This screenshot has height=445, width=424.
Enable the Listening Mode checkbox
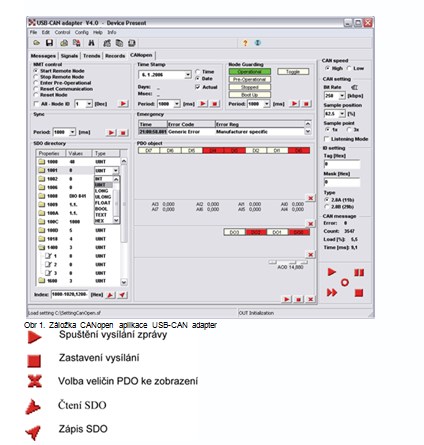(x=327, y=139)
